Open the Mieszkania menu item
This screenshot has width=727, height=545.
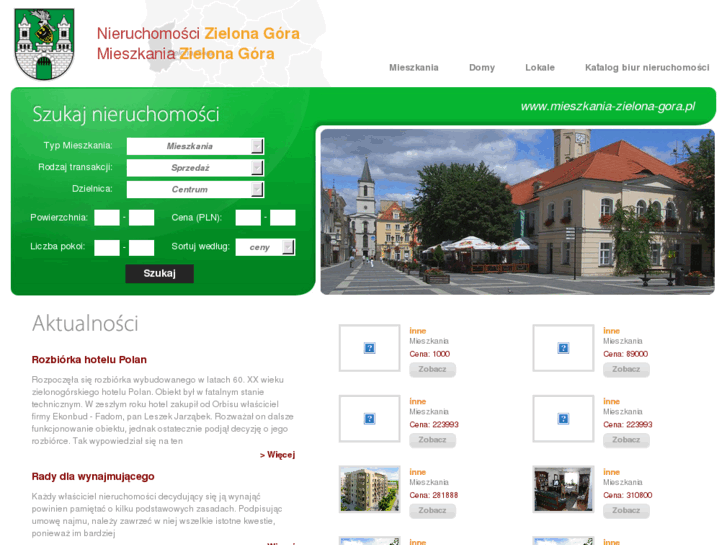tap(414, 68)
